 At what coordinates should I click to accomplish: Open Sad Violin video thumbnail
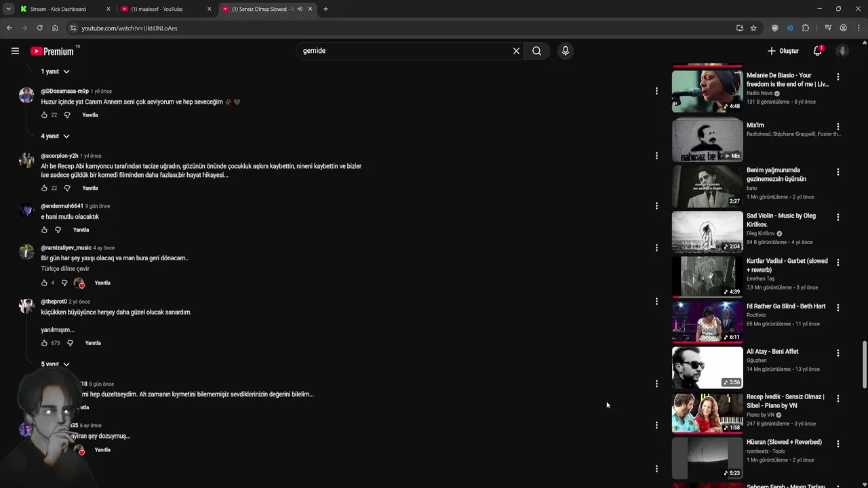click(707, 232)
